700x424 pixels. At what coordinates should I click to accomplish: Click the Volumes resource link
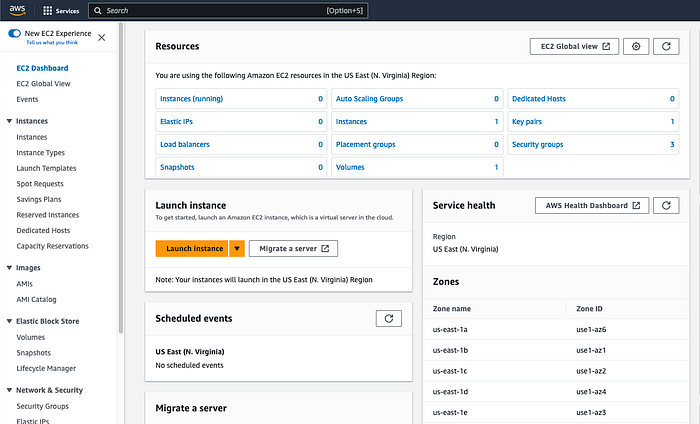350,167
